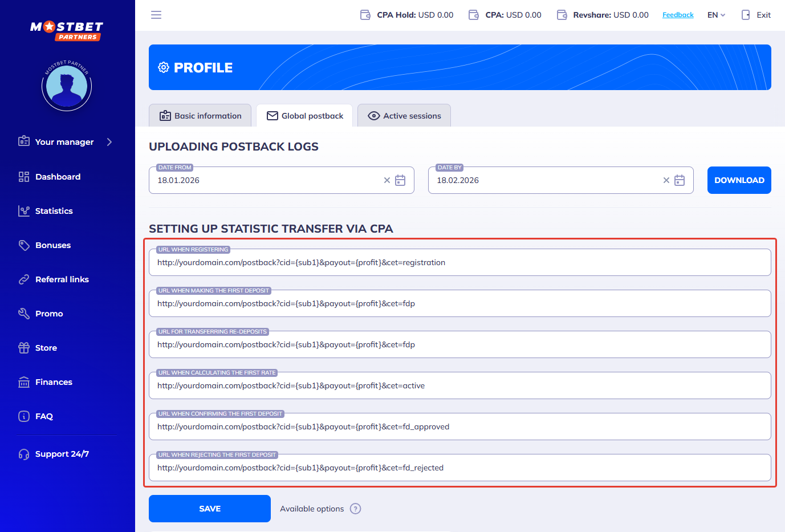Expand the Your manager chevron
Screen dimensions: 785x532
click(x=109, y=142)
